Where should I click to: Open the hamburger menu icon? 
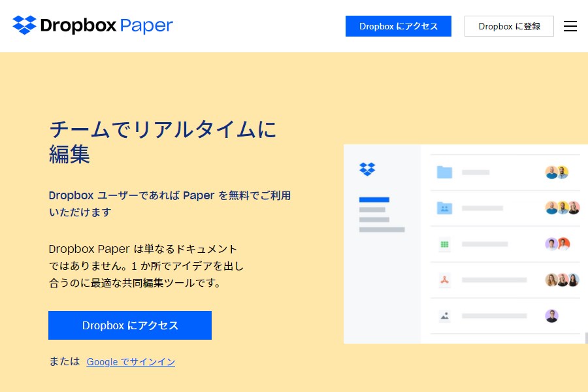coord(570,26)
